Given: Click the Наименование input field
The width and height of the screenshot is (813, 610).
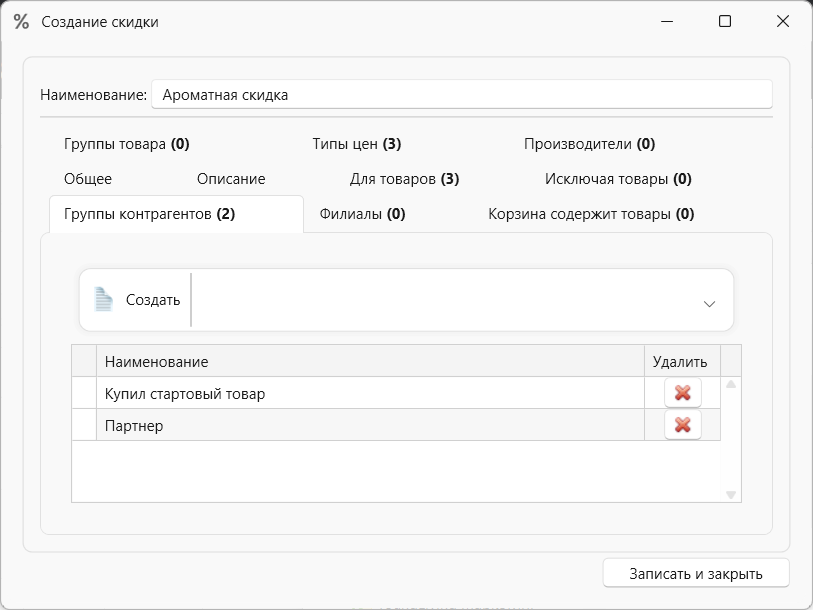Looking at the screenshot, I should tap(462, 94).
